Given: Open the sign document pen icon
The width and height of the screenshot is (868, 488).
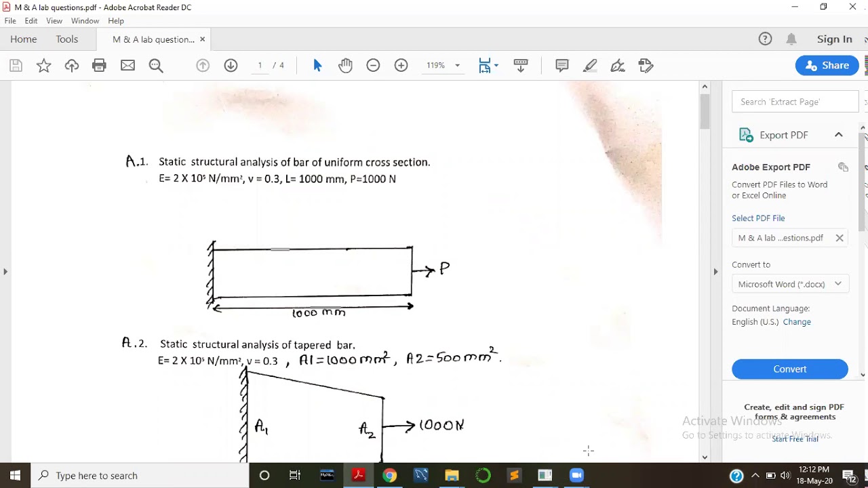Looking at the screenshot, I should [618, 66].
